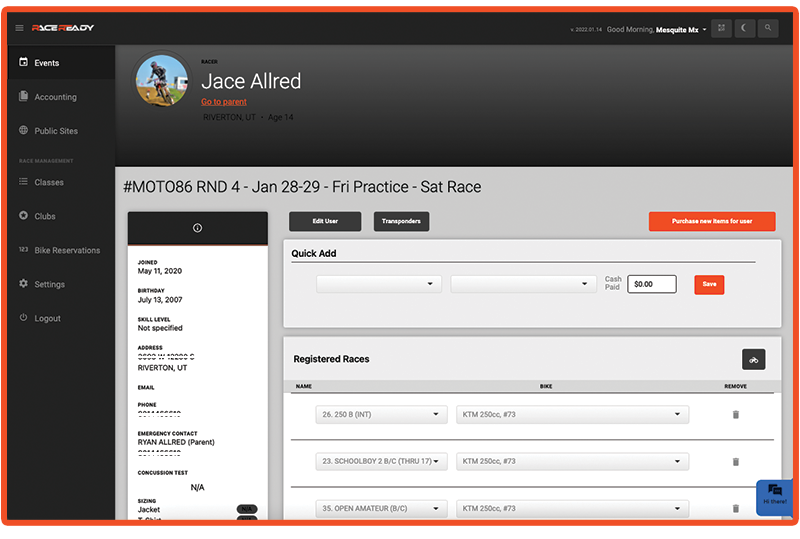Open bike dropdown for 250 B (INT) row
800x539 pixels.
[572, 414]
